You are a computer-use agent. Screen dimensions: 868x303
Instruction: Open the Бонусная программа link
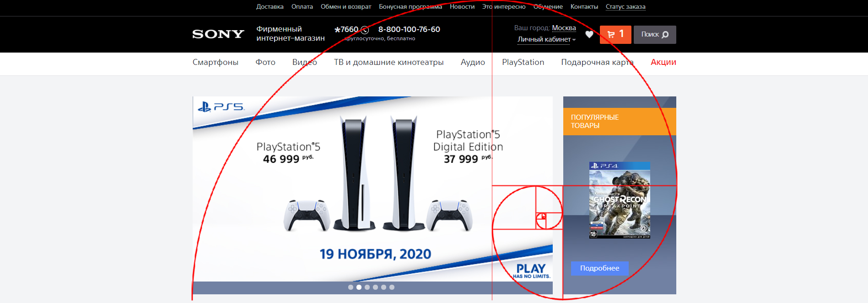click(x=410, y=6)
